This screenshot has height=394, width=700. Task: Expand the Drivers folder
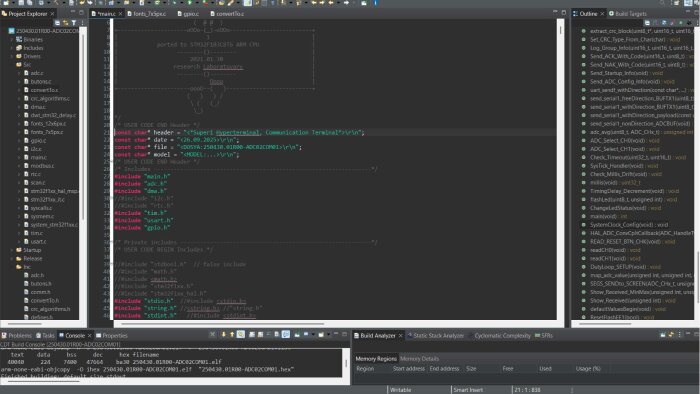click(12, 56)
